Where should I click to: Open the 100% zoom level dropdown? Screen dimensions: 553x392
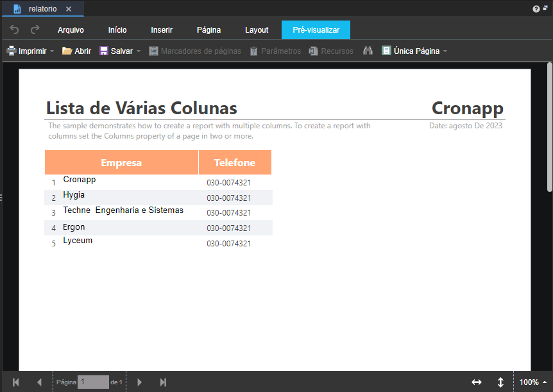(533, 382)
